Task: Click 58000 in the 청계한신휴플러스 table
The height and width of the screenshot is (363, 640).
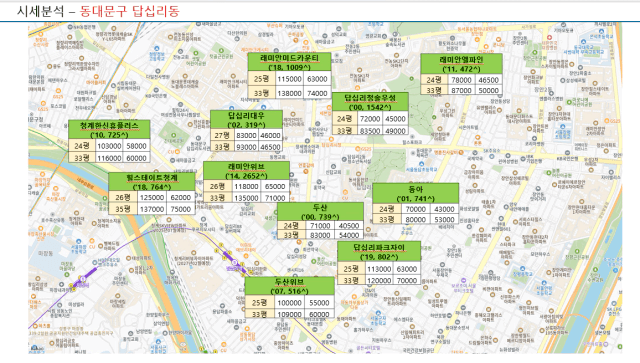Action: (136, 146)
